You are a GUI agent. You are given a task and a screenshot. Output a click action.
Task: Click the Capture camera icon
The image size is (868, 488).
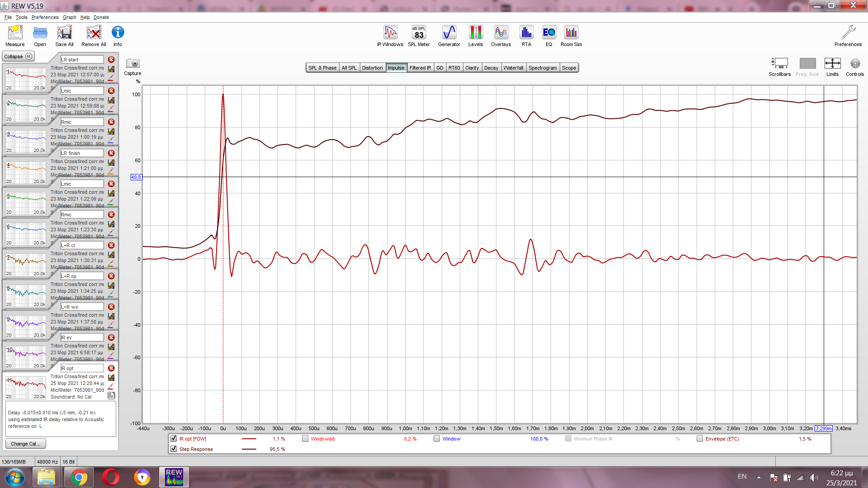pos(132,64)
